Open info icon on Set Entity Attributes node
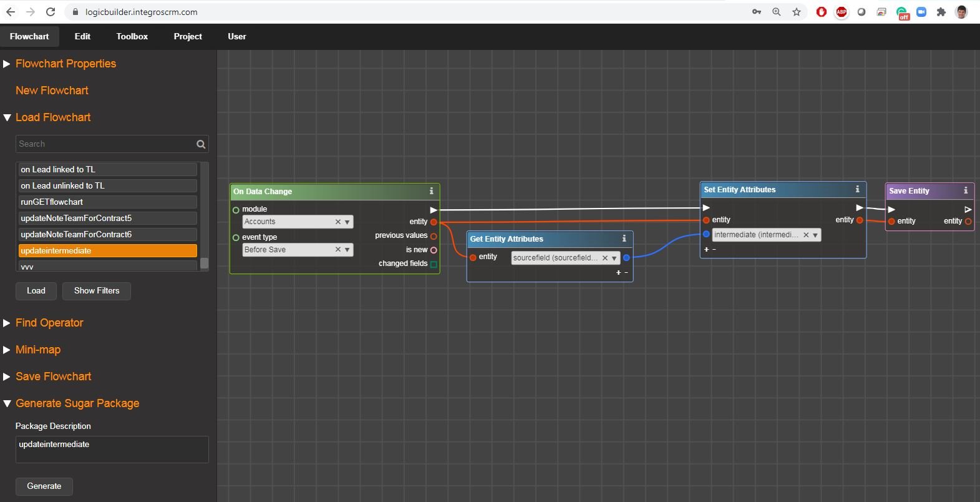Image resolution: width=980 pixels, height=502 pixels. tap(857, 189)
